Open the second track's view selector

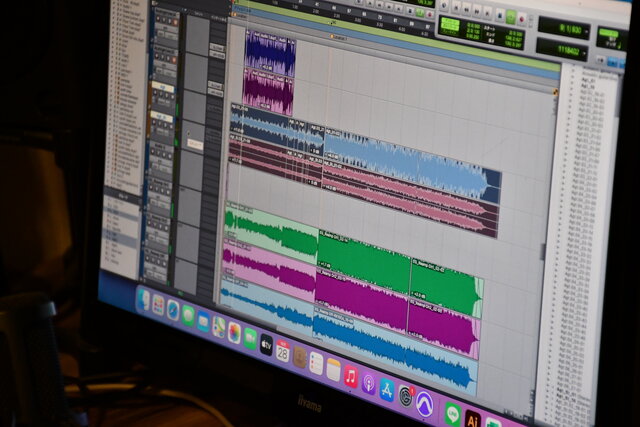point(165,65)
